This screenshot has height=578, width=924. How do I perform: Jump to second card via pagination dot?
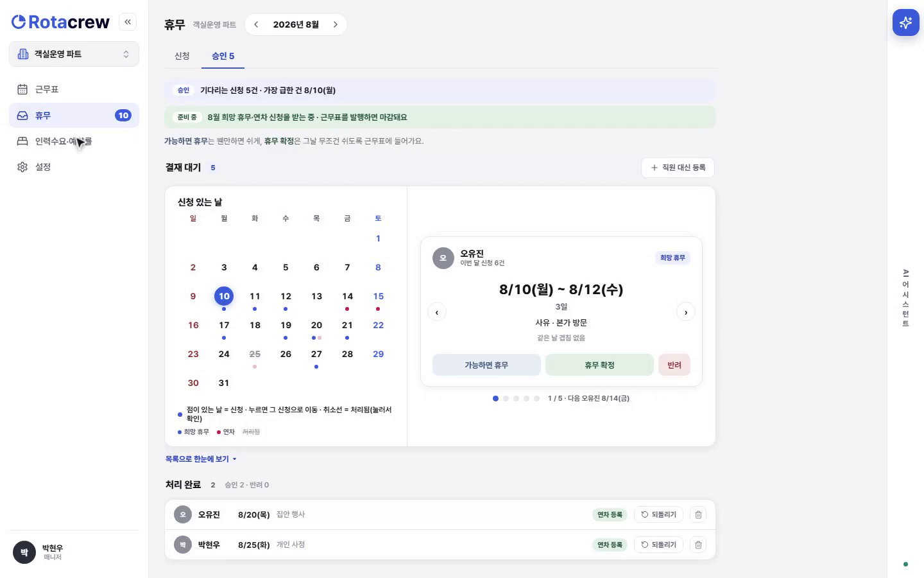click(x=506, y=398)
